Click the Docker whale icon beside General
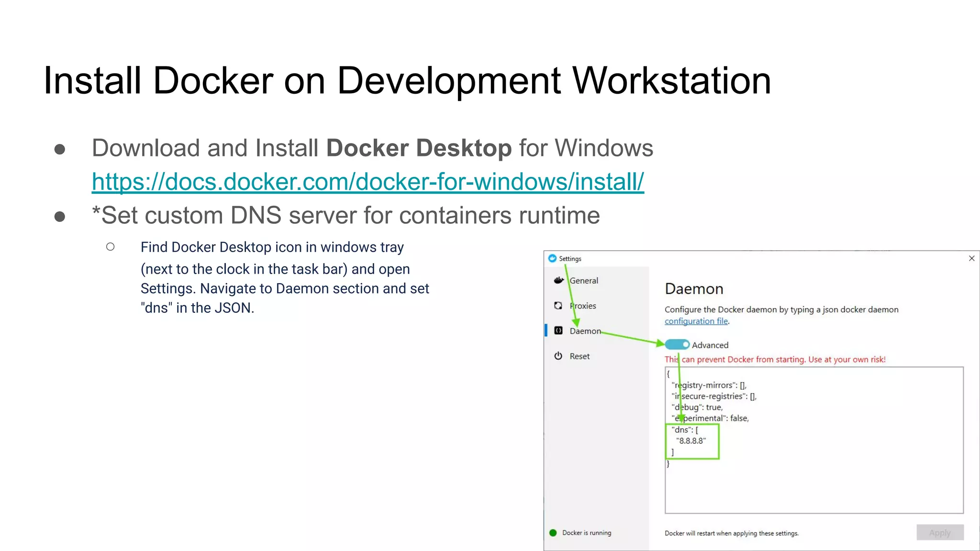This screenshot has width=980, height=551. [558, 280]
